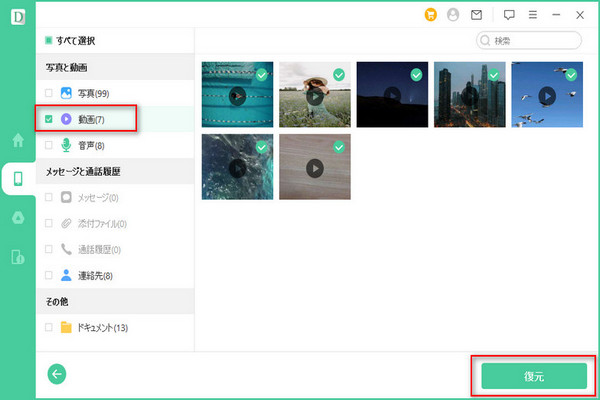Open the cloud drive recovery sidebar icon

click(x=18, y=219)
